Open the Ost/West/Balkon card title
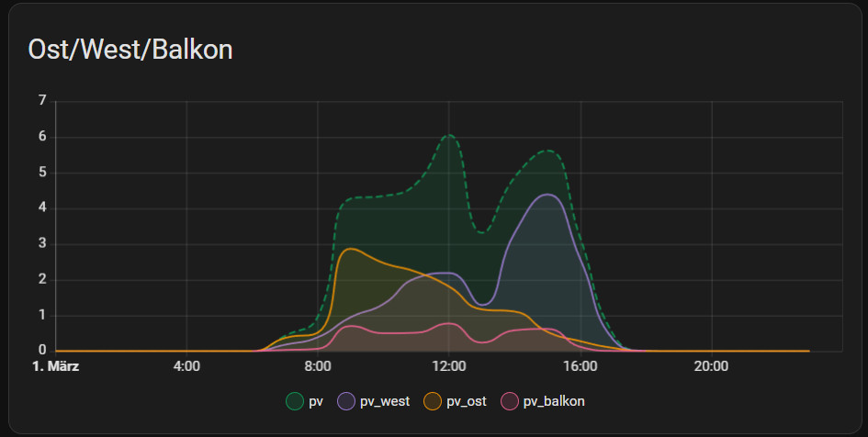Image resolution: width=868 pixels, height=437 pixels. click(x=130, y=50)
